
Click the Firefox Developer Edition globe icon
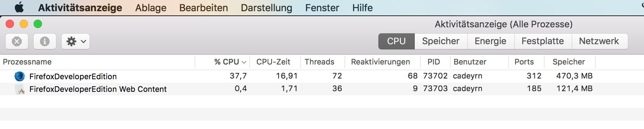(20, 76)
